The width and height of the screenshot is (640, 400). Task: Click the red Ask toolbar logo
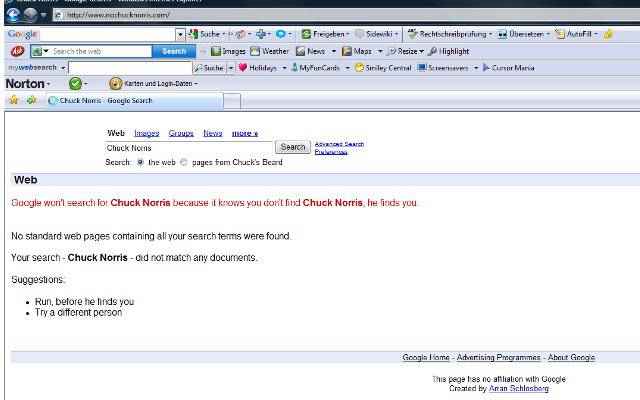click(17, 51)
